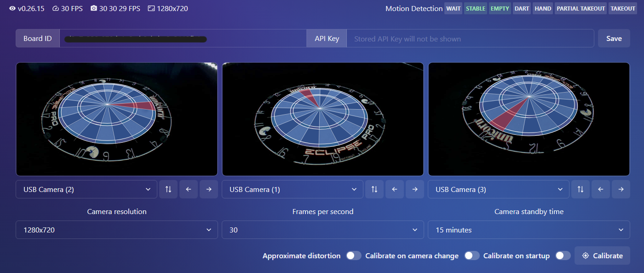This screenshot has height=273, width=644.
Task: Click the swap icon beside USB Camera (3)
Action: tap(581, 189)
